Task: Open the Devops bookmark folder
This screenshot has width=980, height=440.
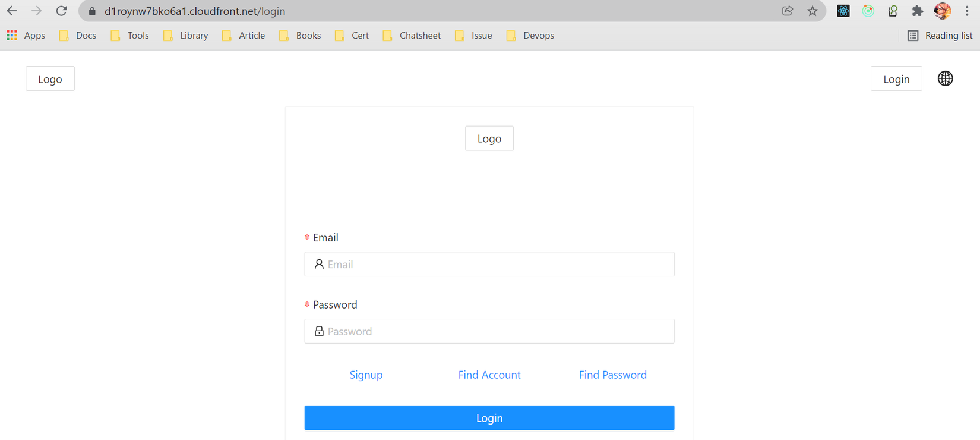Action: coord(530,36)
